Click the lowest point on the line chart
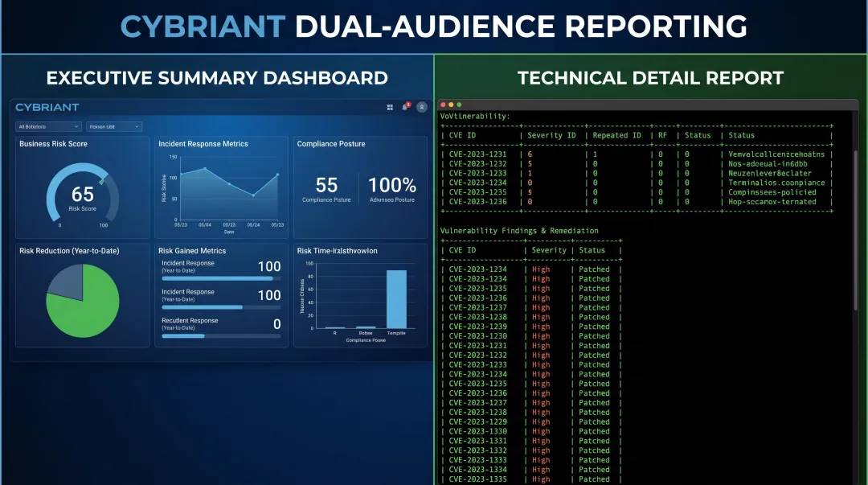Screen dimensions: 868x485 tap(253, 195)
